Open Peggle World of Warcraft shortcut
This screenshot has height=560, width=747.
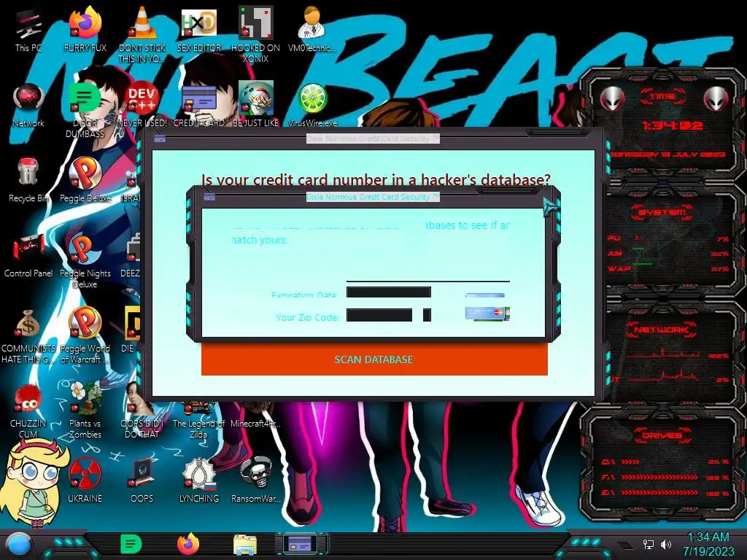(85, 335)
